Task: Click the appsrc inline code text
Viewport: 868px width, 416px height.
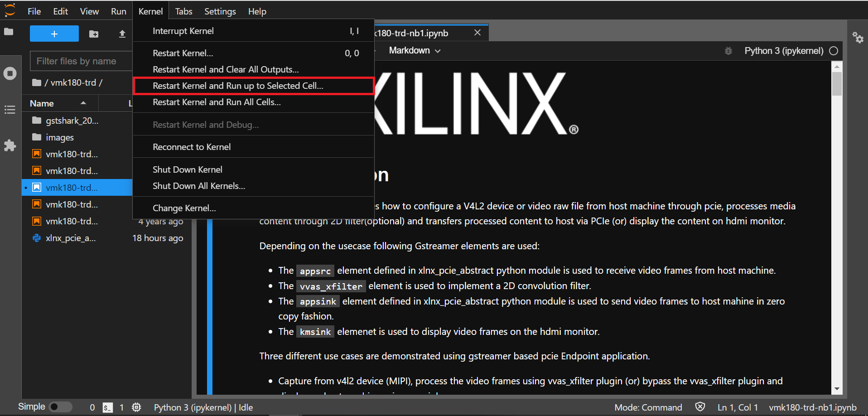Action: click(315, 271)
